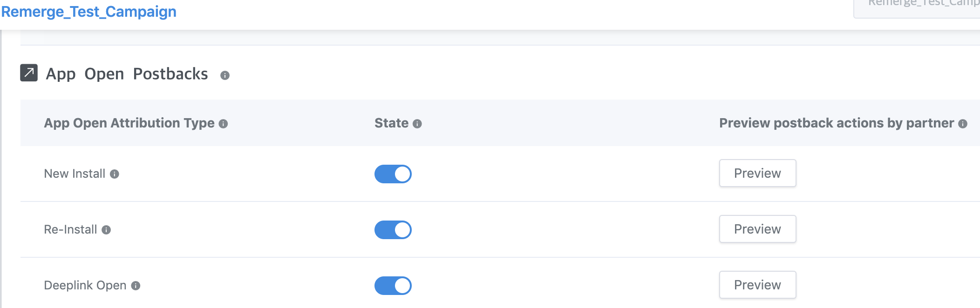
Task: Click the App Open Attribution Type column header
Action: click(129, 123)
